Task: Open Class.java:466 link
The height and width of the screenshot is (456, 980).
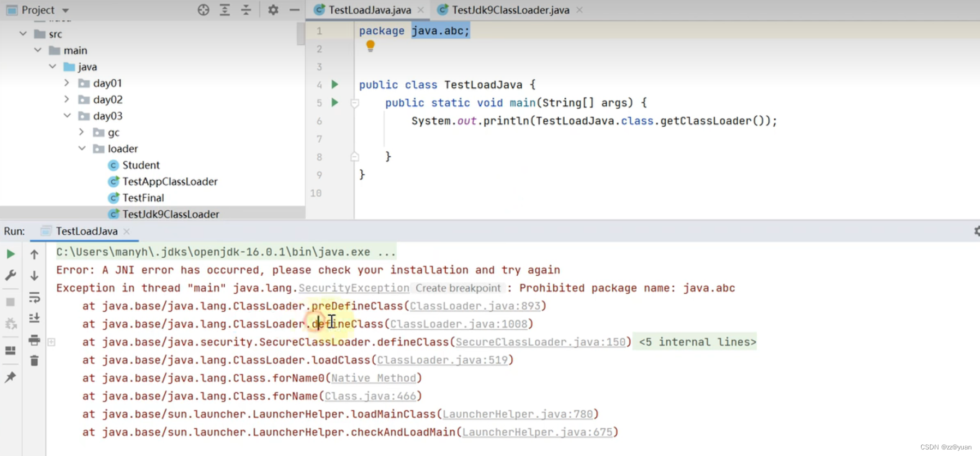Action: [x=371, y=396]
